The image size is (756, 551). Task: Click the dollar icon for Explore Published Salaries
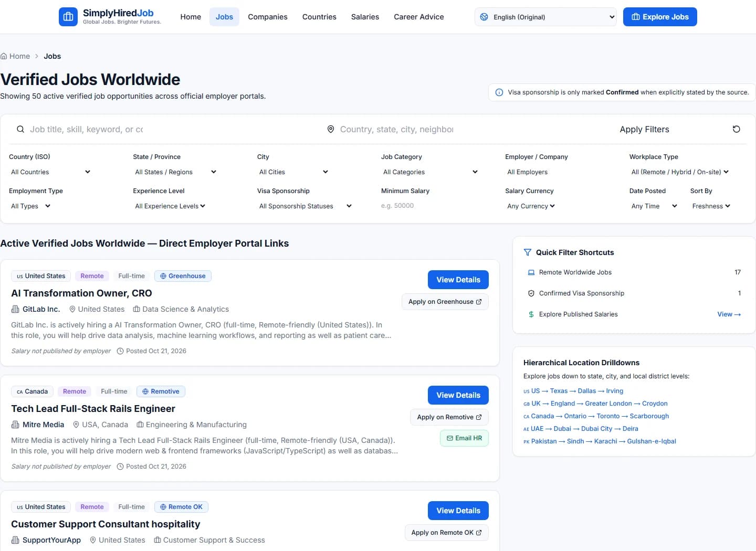(531, 314)
